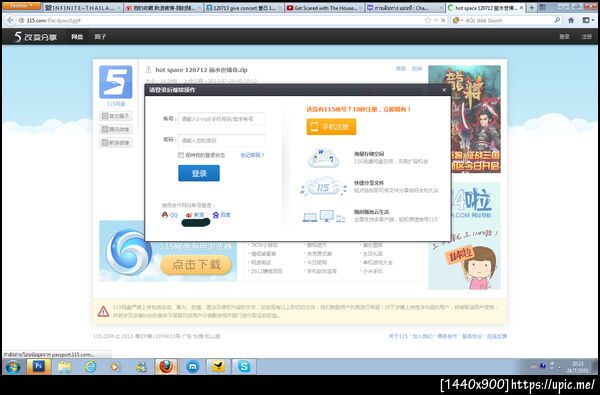Open Skype from the taskbar
The width and height of the screenshot is (600, 395).
244,367
